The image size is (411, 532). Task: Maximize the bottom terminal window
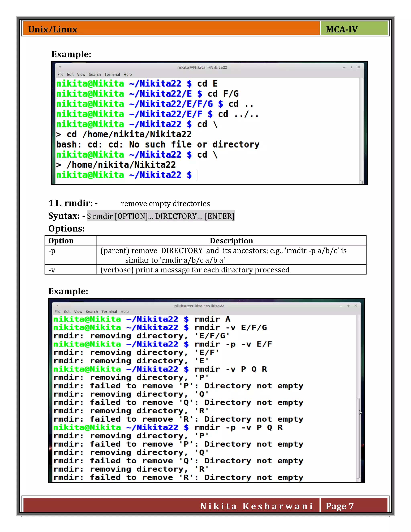348,306
